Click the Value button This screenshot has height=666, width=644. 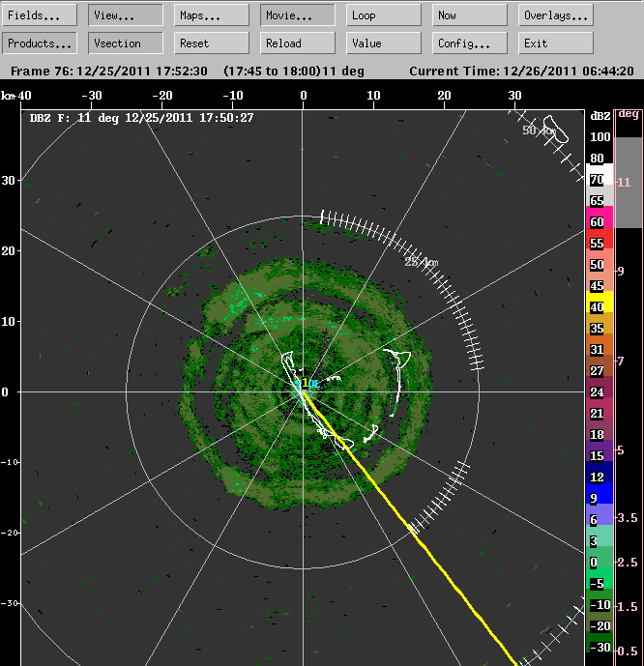tap(384, 43)
